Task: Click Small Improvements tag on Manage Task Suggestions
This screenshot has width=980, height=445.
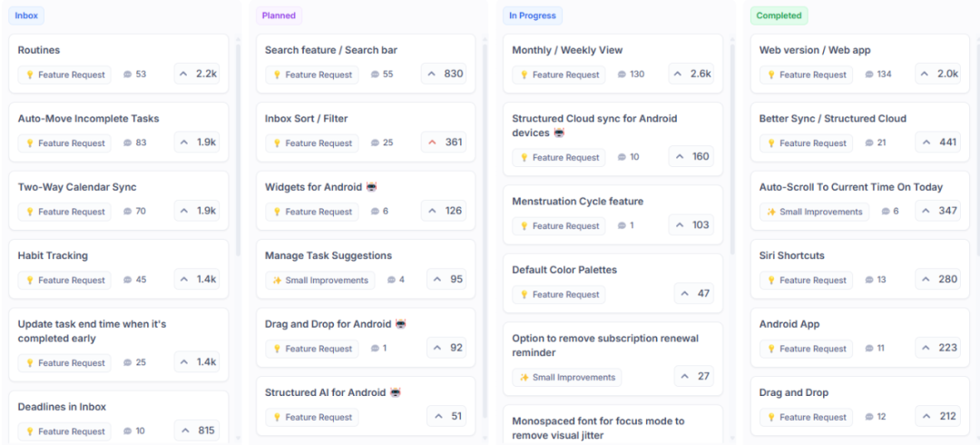Action: coord(319,280)
